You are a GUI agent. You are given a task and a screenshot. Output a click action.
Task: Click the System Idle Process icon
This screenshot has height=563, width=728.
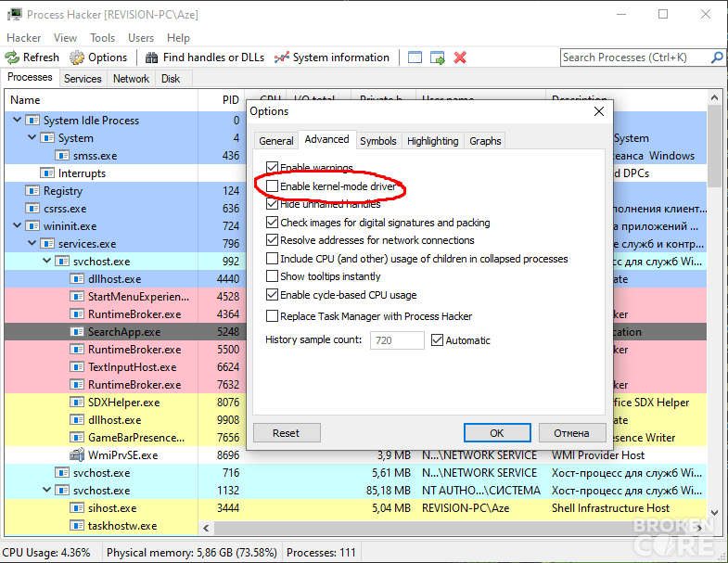coord(32,121)
